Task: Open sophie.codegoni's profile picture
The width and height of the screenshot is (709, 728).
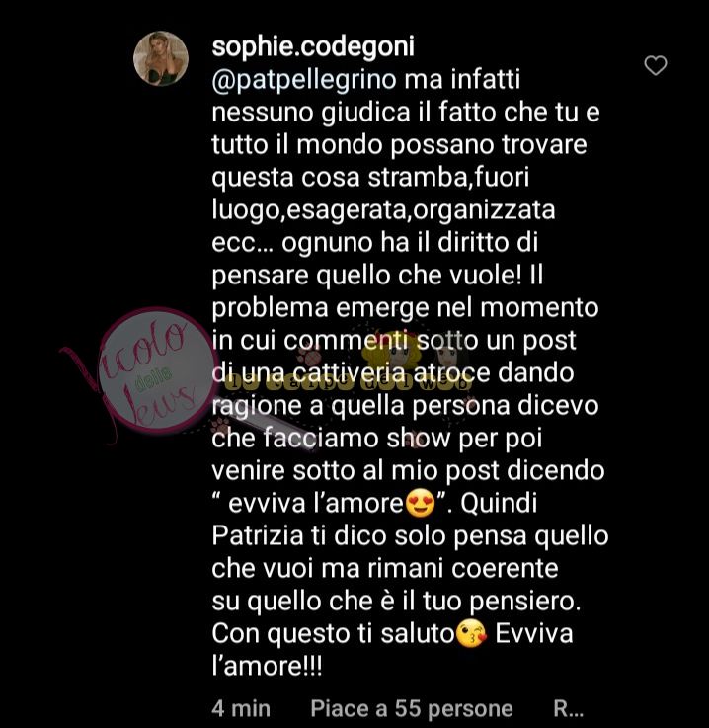Action: 161,58
